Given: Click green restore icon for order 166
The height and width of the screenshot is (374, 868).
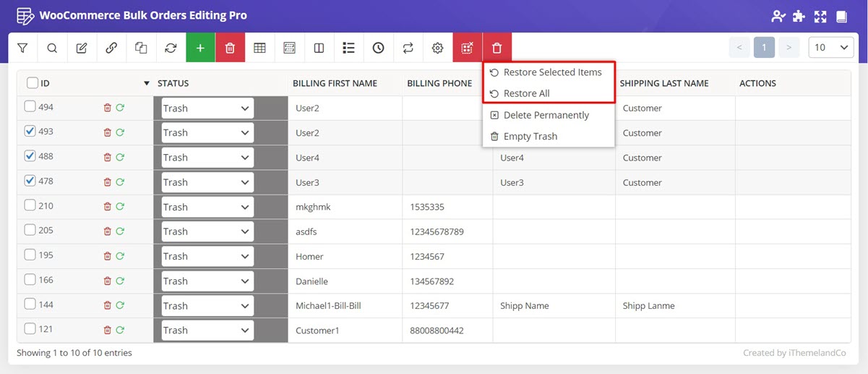Looking at the screenshot, I should click(x=120, y=281).
